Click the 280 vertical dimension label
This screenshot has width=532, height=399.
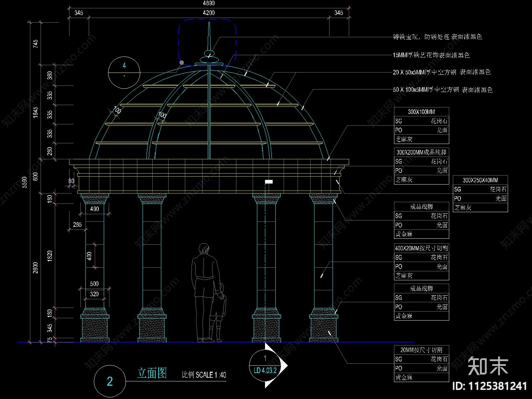click(50, 152)
